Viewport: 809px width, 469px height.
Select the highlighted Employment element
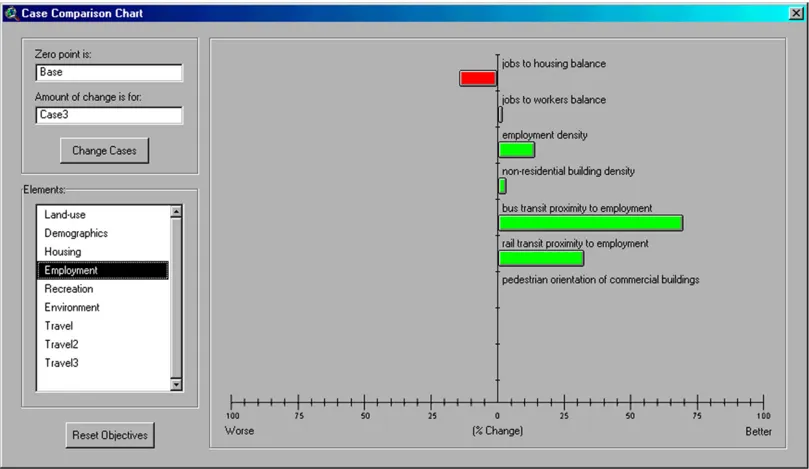pos(103,270)
